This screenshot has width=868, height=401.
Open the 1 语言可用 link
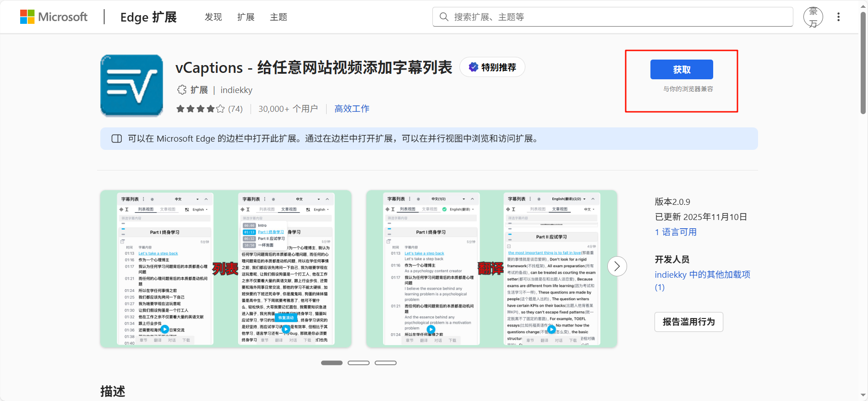coord(676,232)
